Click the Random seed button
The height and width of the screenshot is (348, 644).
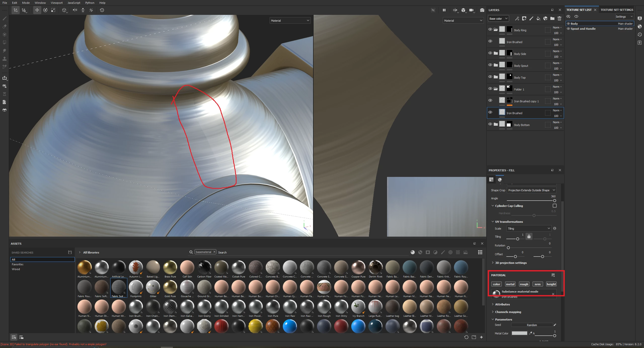532,325
